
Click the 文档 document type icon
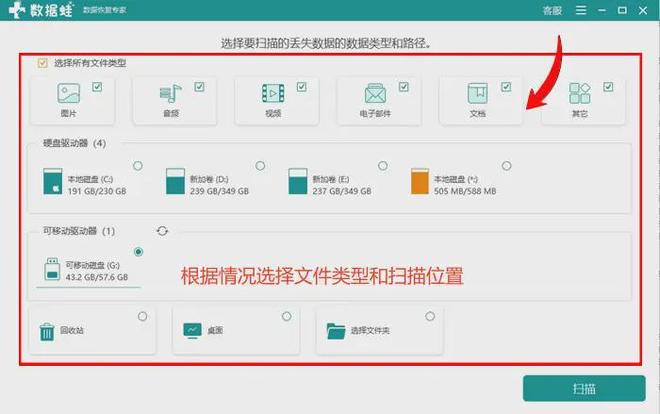(x=478, y=93)
